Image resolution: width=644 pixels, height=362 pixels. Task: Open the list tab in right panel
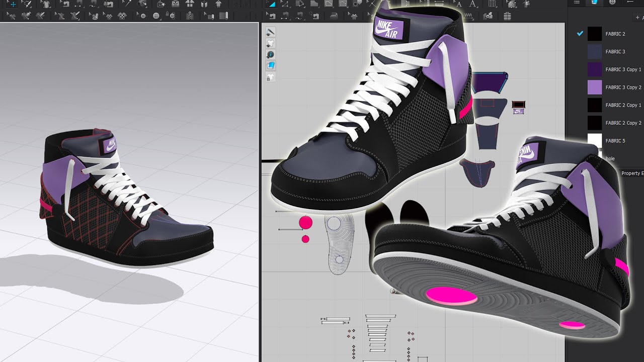tap(577, 3)
